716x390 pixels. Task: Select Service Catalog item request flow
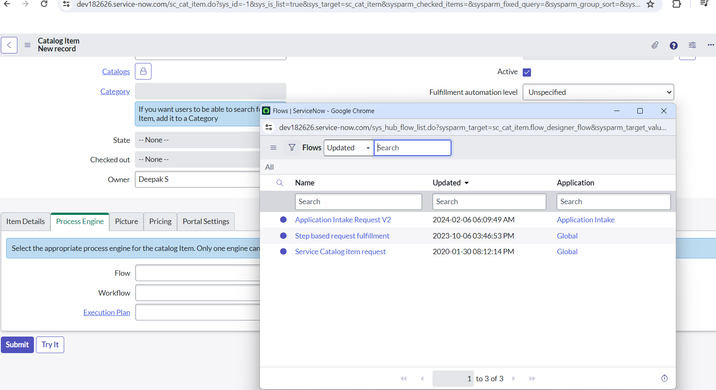click(340, 252)
